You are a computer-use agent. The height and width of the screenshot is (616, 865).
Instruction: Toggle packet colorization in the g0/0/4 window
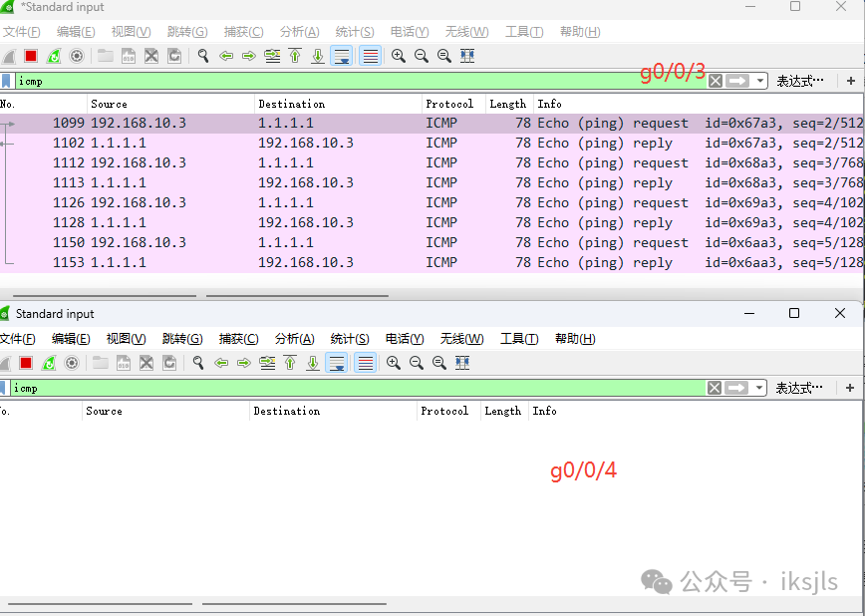pos(366,363)
